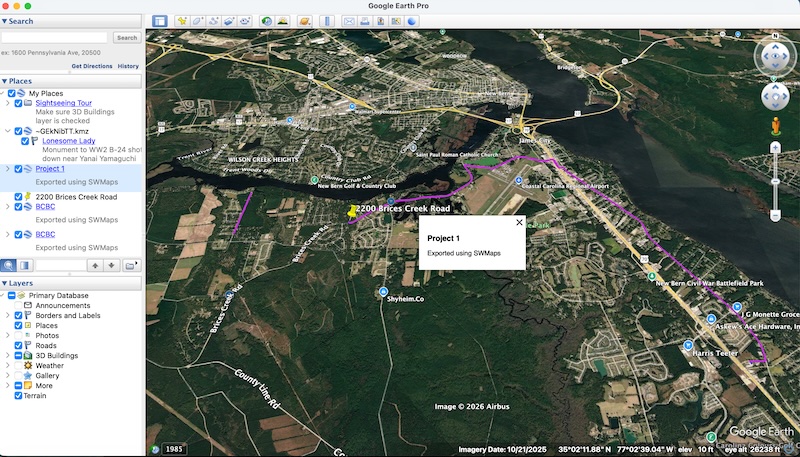
Task: Click the blue globe icon in toolbar
Action: point(412,21)
